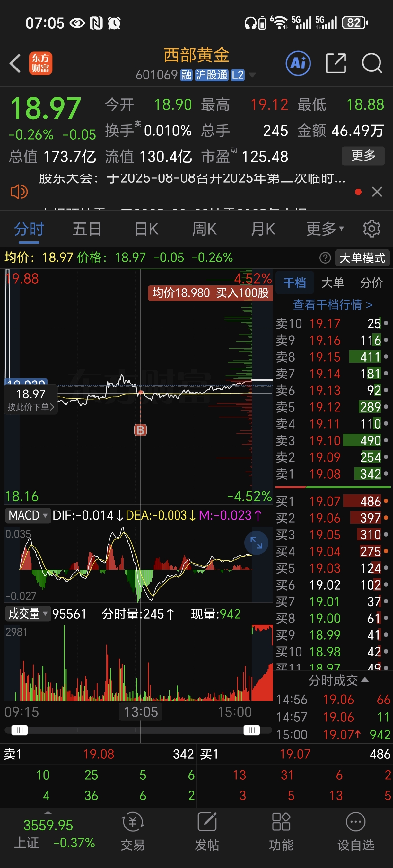
Task: Expand chart to fullscreen with arrows icon
Action: click(x=256, y=543)
